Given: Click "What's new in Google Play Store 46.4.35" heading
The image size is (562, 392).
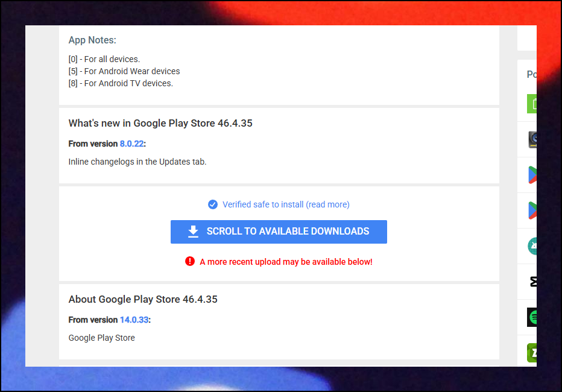Looking at the screenshot, I should click(x=160, y=123).
